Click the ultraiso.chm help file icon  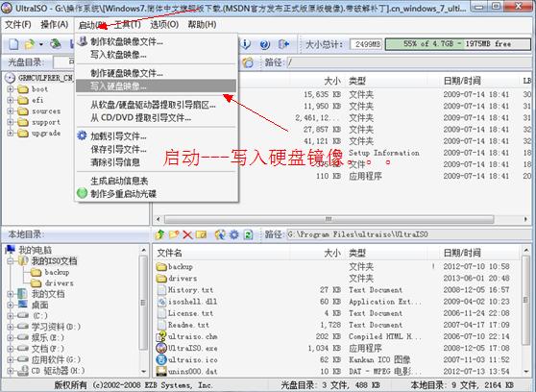pos(161,336)
